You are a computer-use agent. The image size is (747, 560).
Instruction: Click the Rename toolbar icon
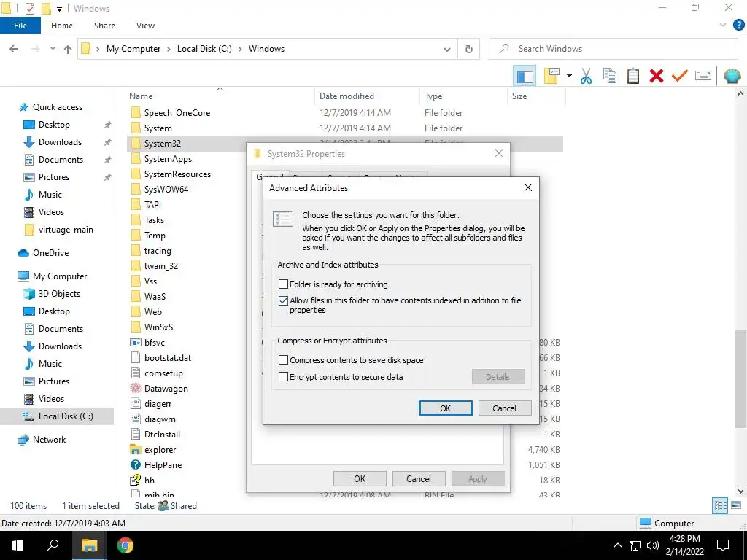point(703,76)
